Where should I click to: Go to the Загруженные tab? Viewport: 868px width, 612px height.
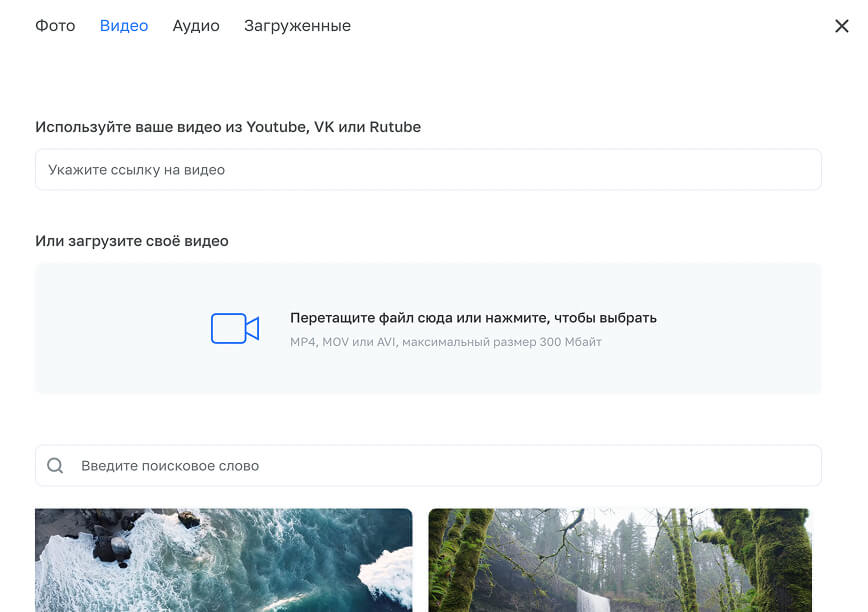pyautogui.click(x=297, y=25)
